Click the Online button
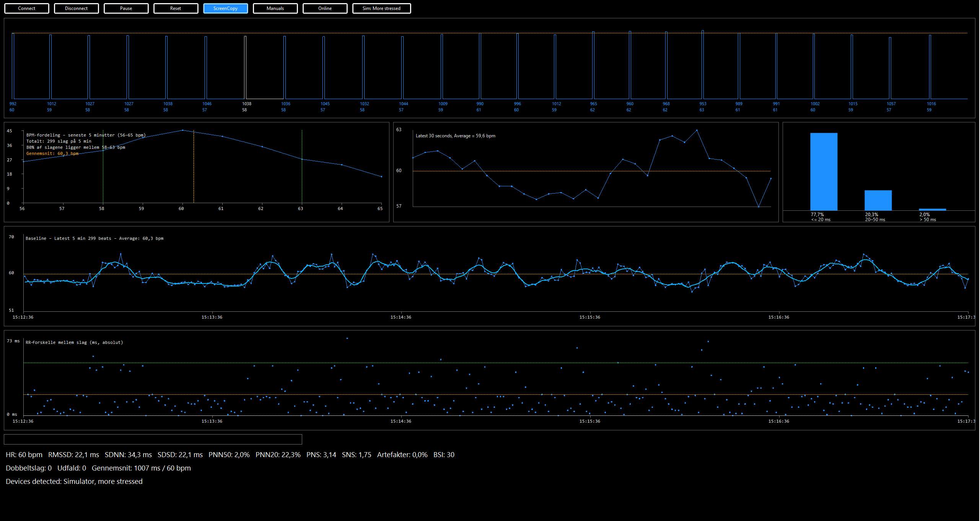This screenshot has width=980, height=521. pyautogui.click(x=325, y=8)
